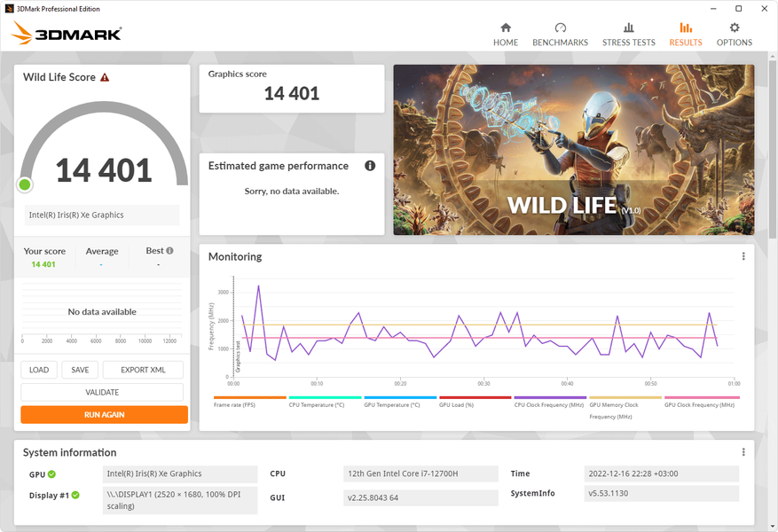The image size is (778, 532).
Task: Toggle the GPU Load (%) legend swatch
Action: (475, 397)
